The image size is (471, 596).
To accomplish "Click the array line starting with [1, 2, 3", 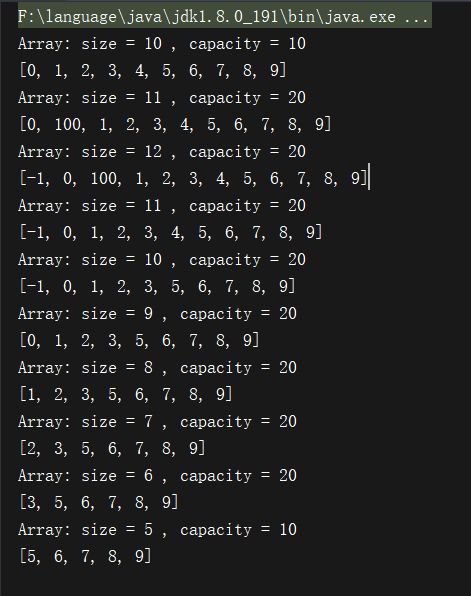I will (x=125, y=395).
